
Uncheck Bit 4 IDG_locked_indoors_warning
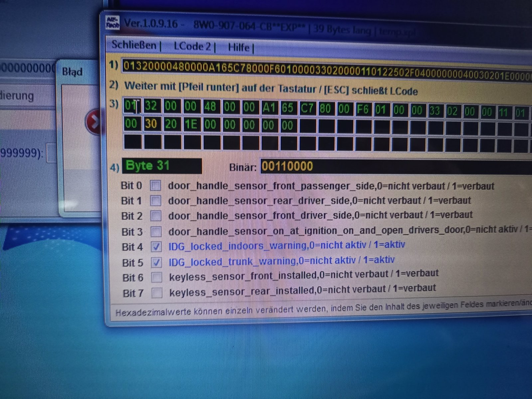click(156, 247)
